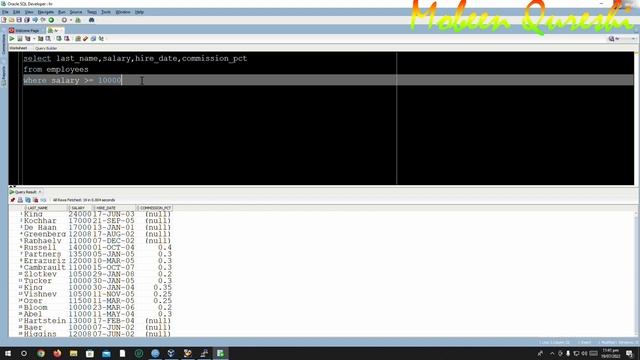Screen dimensions: 640x360
Task: Run the statement with the green play icon
Action: coord(12,39)
